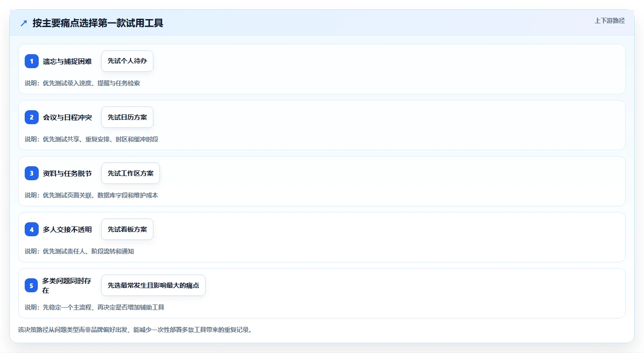Click the 上下游路径 label

tap(609, 21)
